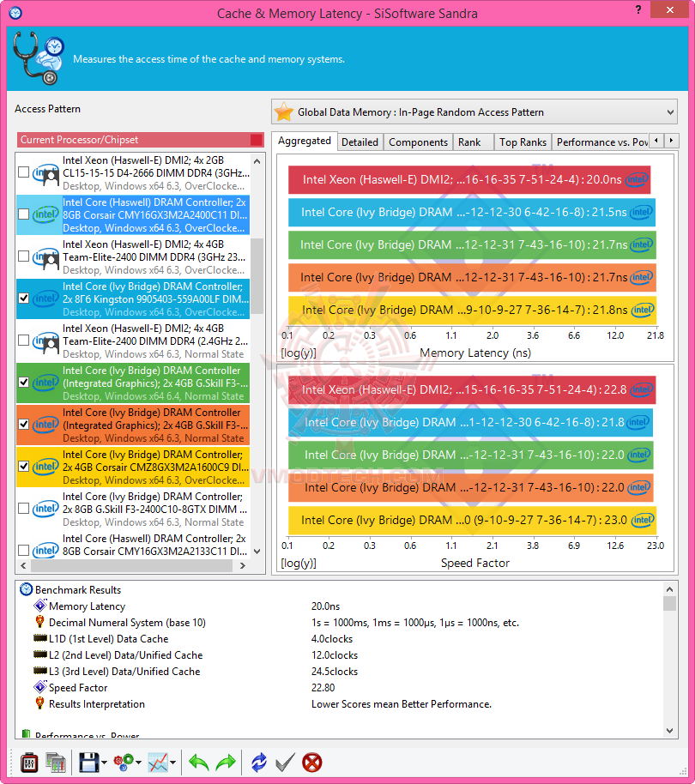
Task: Click the processor list scroll-down arrow
Action: pos(257,552)
